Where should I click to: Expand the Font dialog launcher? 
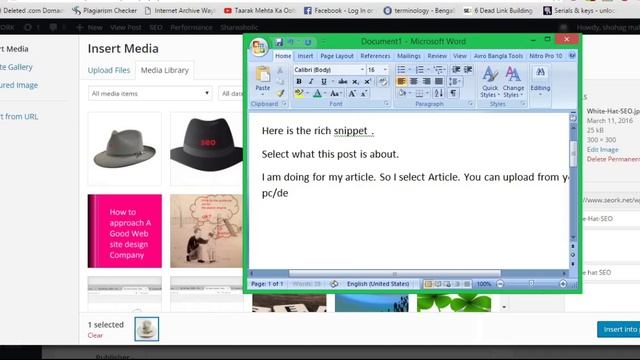386,104
